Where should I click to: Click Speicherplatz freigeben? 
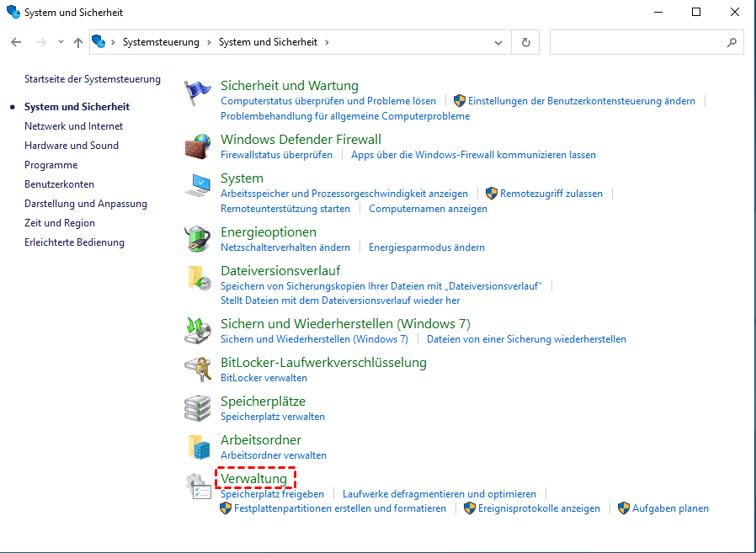point(273,494)
